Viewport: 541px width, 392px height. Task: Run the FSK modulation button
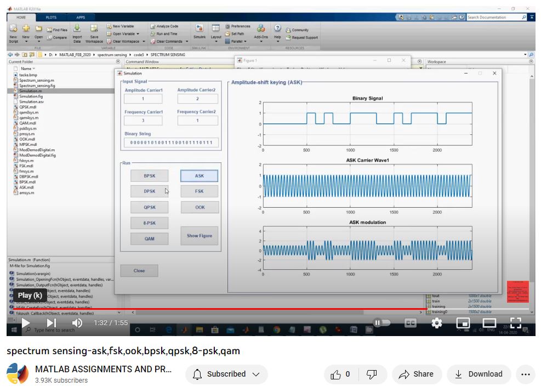pyautogui.click(x=199, y=191)
